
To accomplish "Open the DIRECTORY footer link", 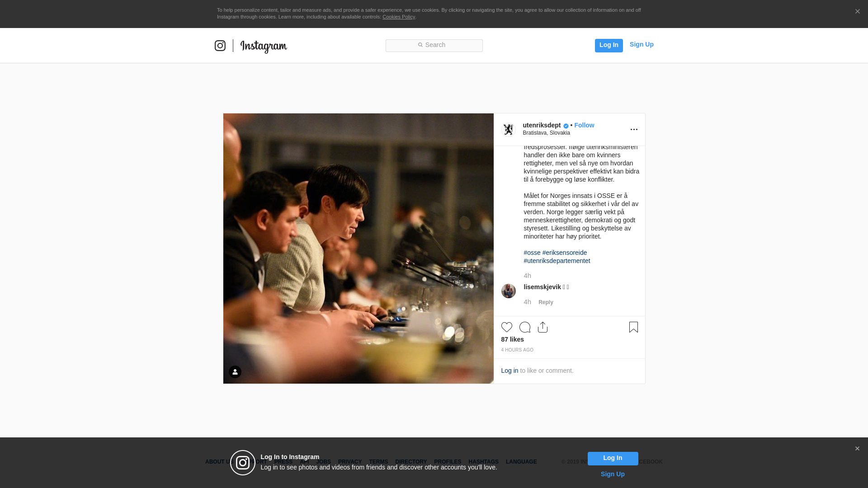I will coord(411,462).
